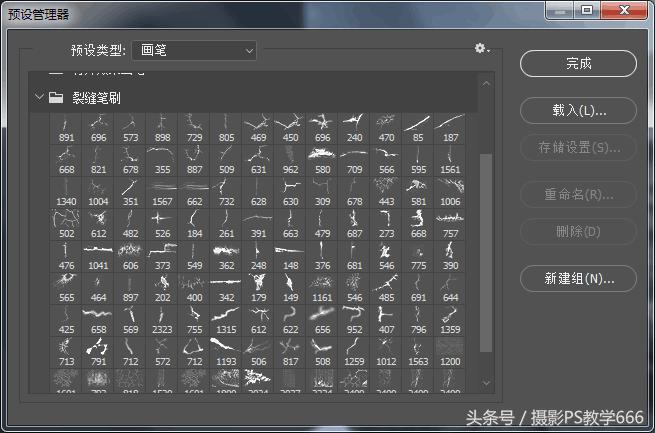The image size is (655, 433).
Task: Pick brush preset 362
Action: click(x=226, y=257)
